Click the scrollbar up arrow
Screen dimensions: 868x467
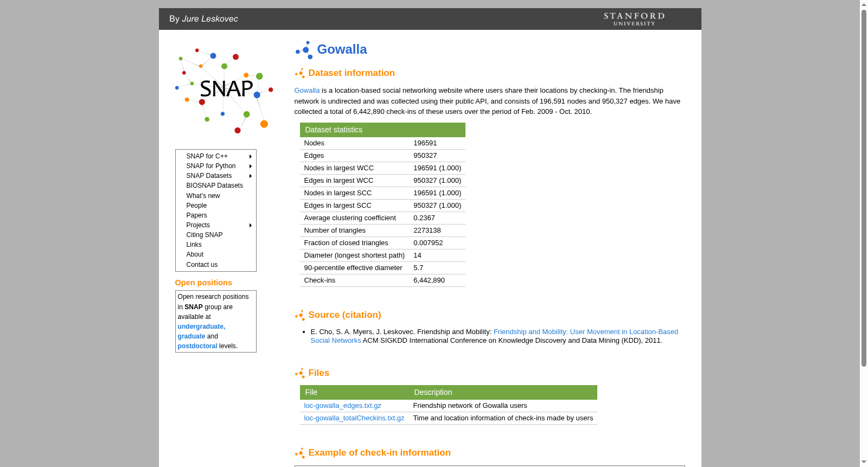tap(864, 4)
